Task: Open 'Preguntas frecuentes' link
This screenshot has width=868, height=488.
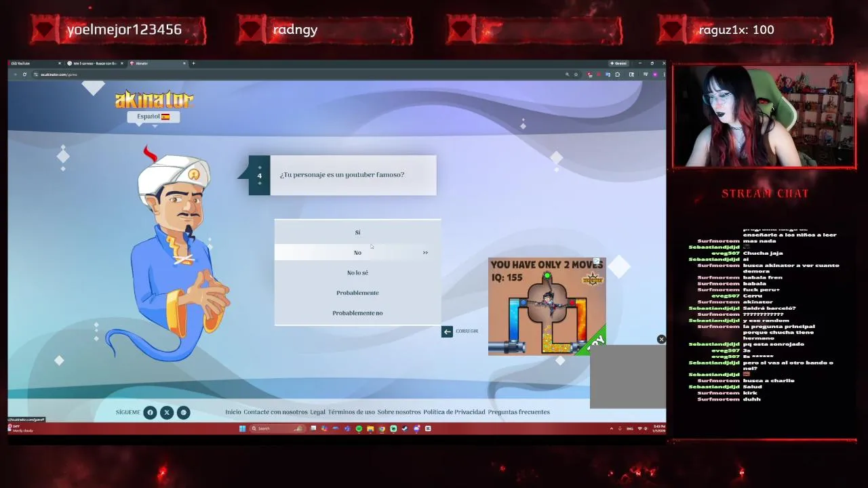Action: click(x=519, y=412)
